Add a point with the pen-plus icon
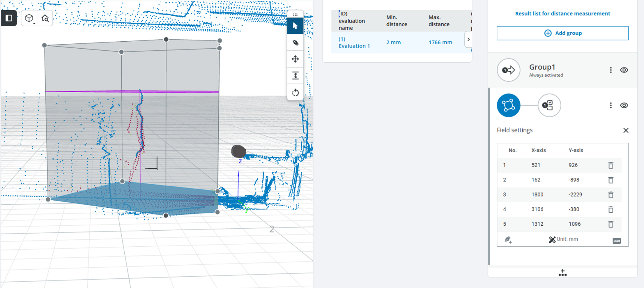This screenshot has height=288, width=644. click(x=508, y=240)
